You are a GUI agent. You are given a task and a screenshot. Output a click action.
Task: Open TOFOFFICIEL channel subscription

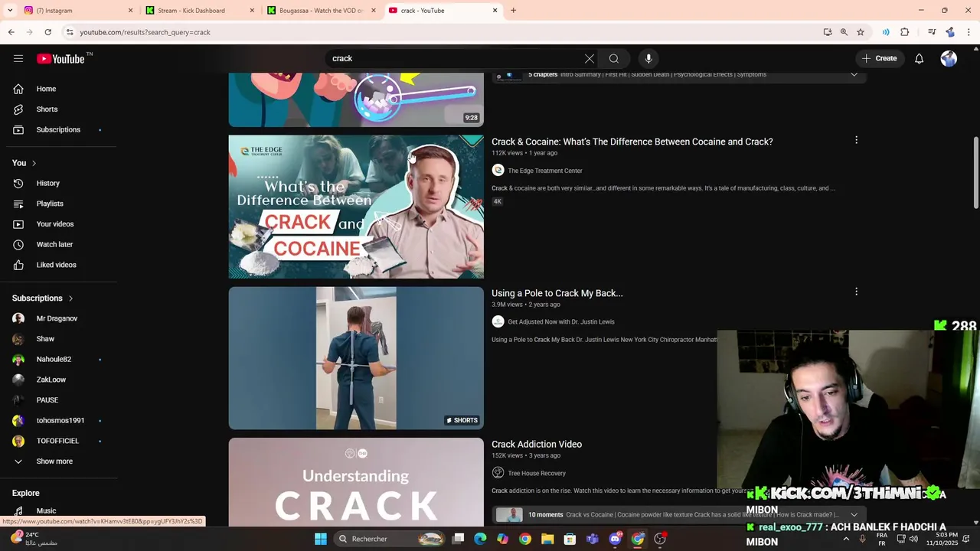[x=58, y=441]
